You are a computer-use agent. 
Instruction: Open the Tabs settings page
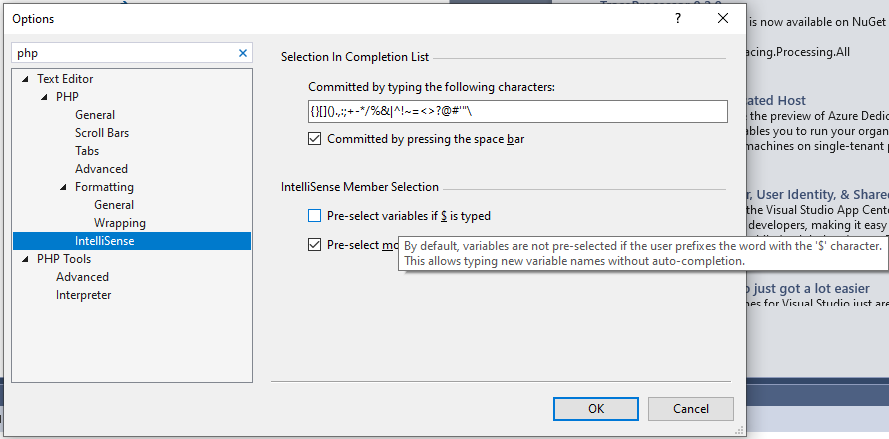pyautogui.click(x=87, y=151)
